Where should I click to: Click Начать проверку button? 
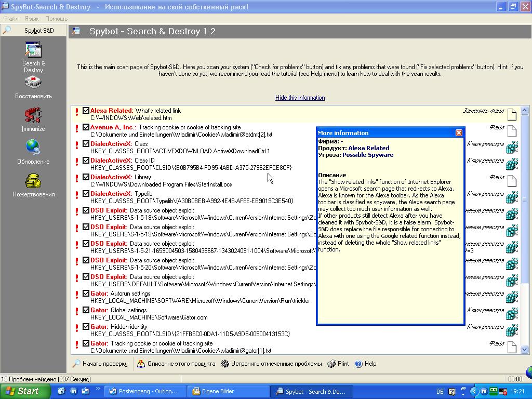[x=101, y=364]
